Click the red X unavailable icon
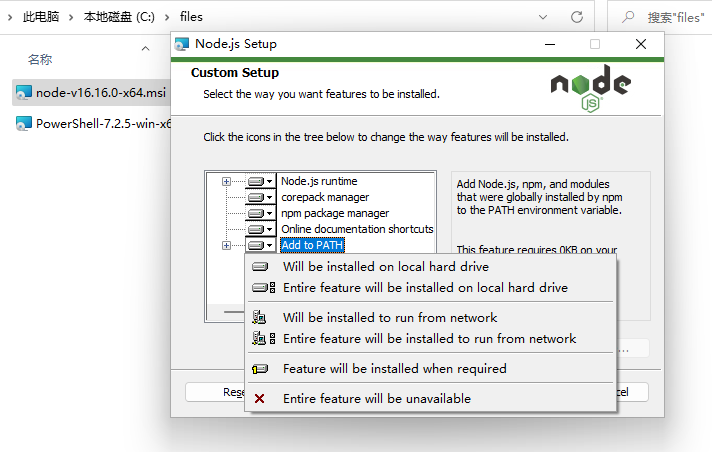 260,398
